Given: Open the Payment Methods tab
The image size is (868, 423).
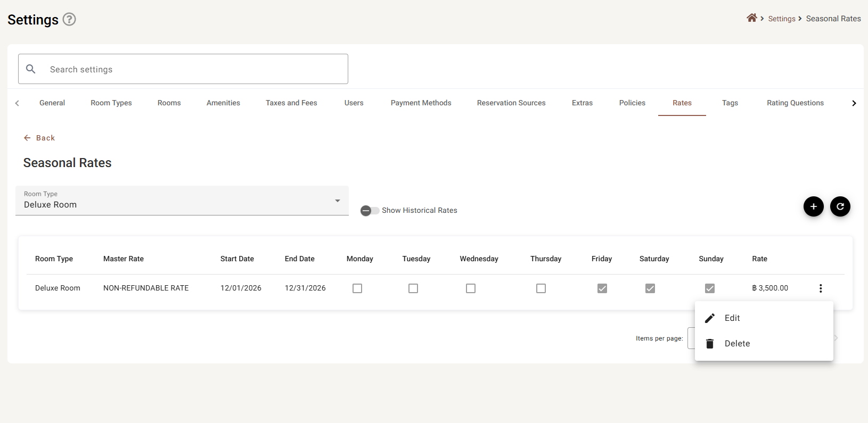Looking at the screenshot, I should pos(421,103).
